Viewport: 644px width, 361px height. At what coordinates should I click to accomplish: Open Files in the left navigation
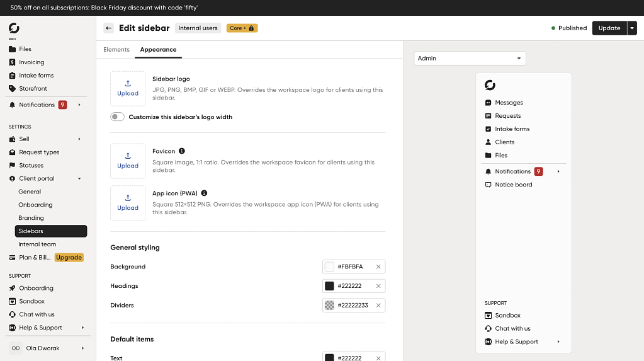[x=25, y=49]
